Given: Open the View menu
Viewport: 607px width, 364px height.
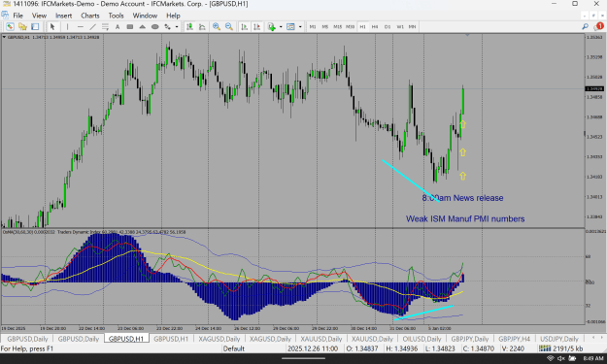Looking at the screenshot, I should 39,16.
